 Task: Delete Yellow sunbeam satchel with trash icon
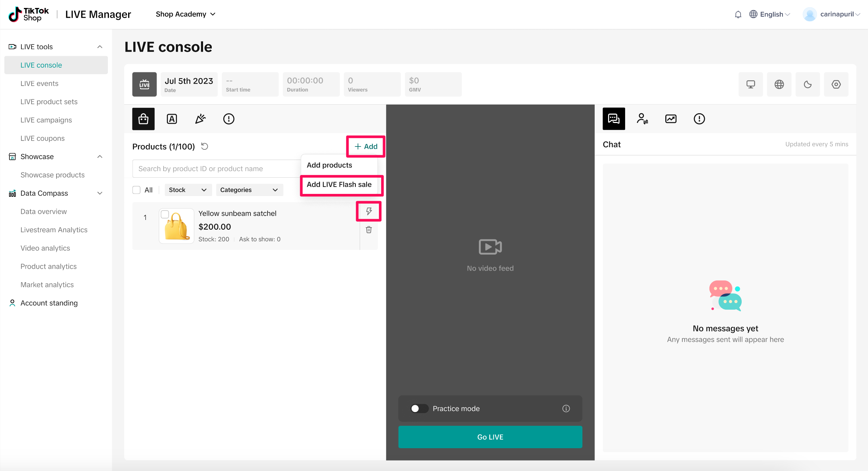click(x=368, y=230)
